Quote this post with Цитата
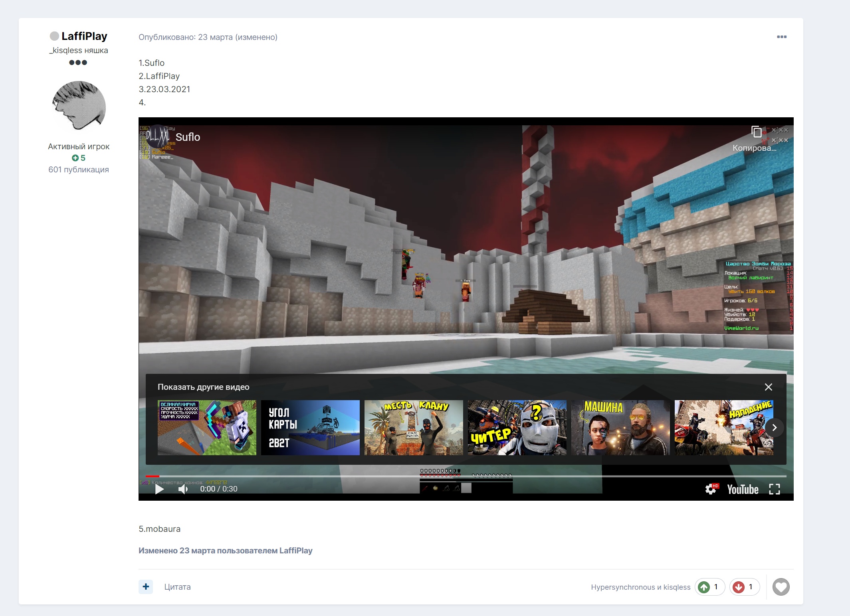 [x=177, y=587]
